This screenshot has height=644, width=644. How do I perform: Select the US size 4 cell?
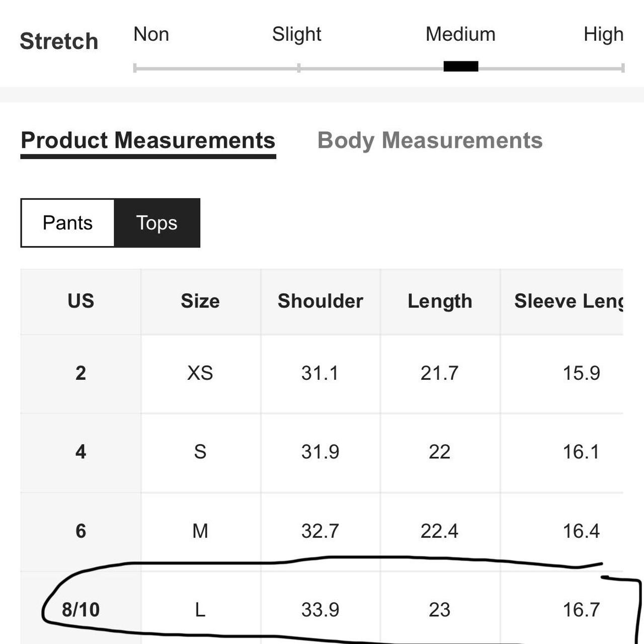coord(80,452)
